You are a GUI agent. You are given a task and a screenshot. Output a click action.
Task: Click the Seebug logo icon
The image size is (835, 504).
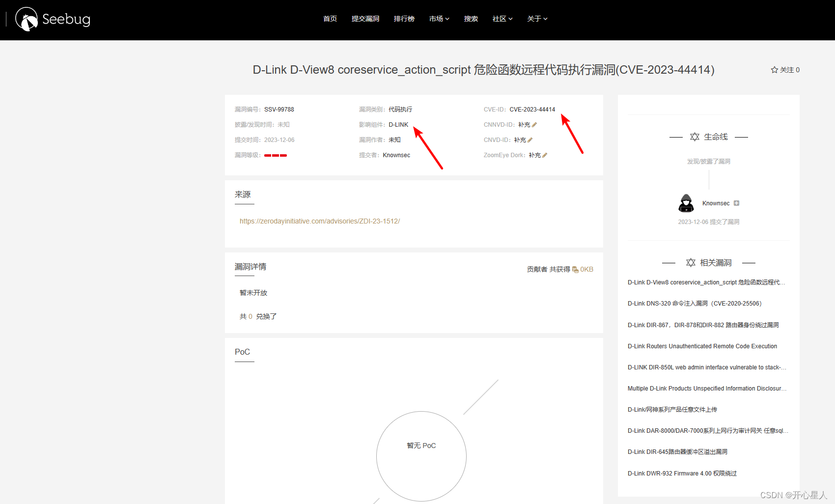click(x=27, y=19)
